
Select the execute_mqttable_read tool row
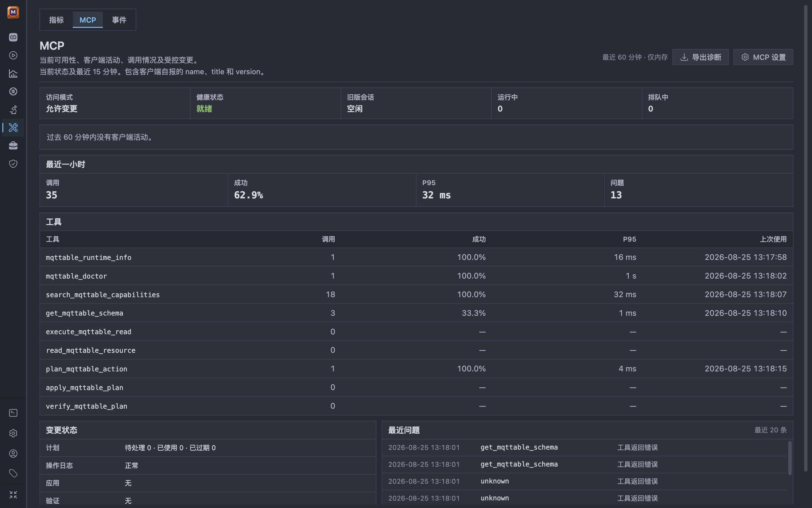pyautogui.click(x=416, y=332)
